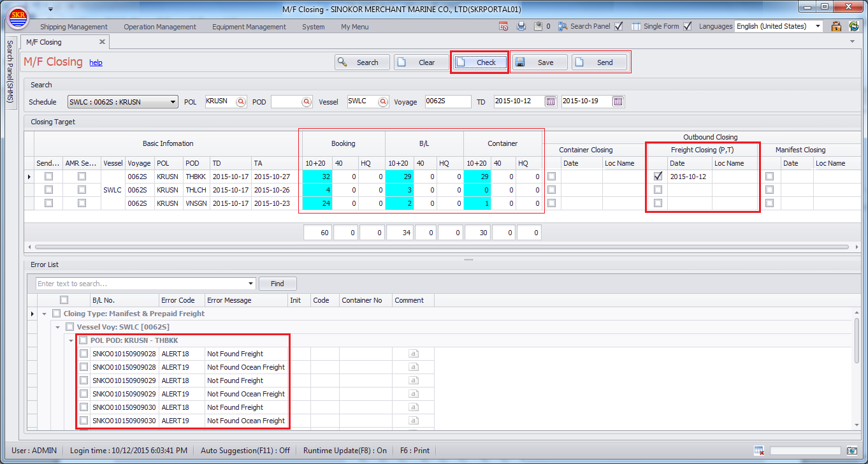868x464 pixels.
Task: Click the Booking 10+20 cell showing 32
Action: (317, 177)
